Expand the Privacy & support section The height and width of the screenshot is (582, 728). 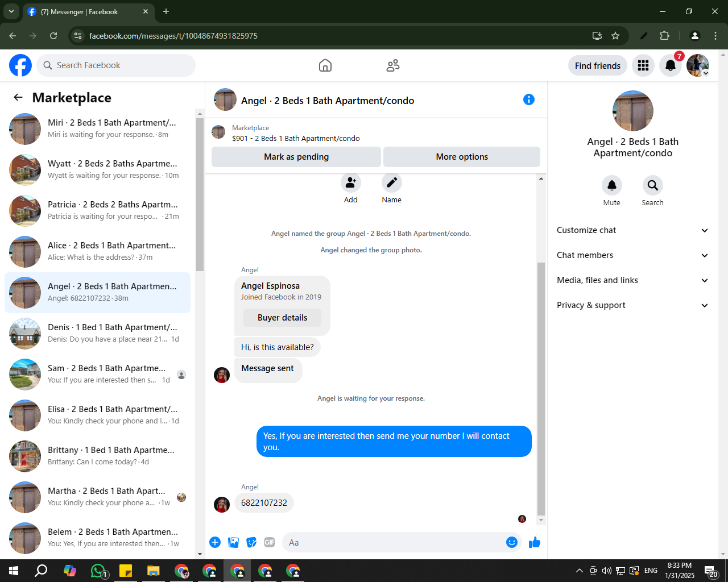[633, 305]
